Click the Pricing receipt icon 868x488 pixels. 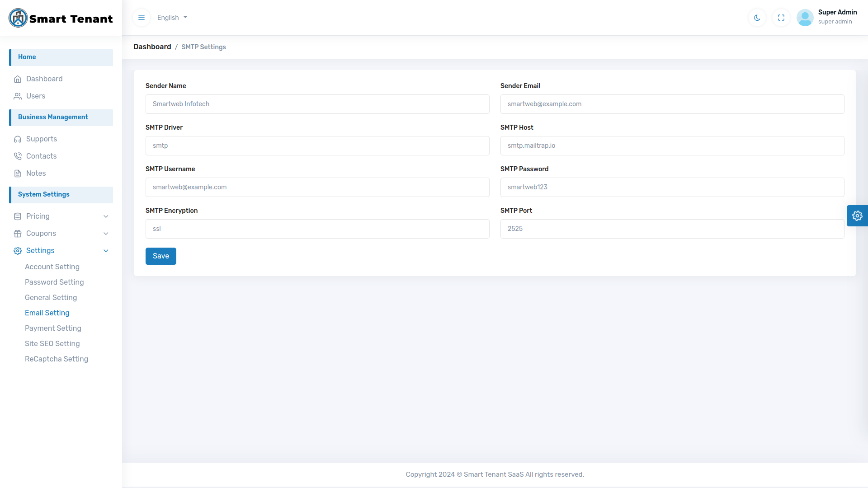18,216
